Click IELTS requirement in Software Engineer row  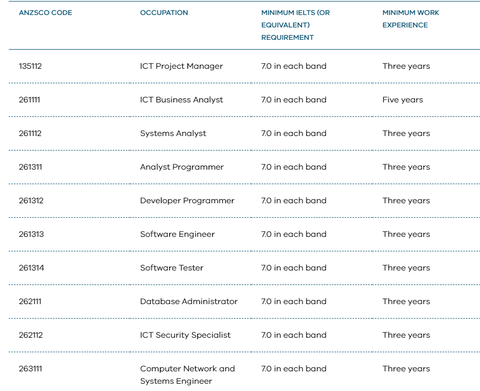tap(294, 235)
